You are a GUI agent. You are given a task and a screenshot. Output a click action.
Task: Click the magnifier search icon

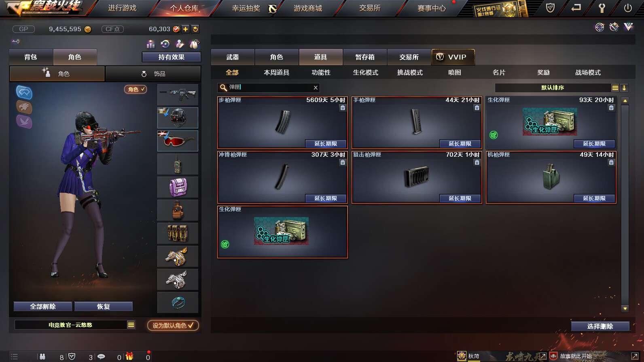[x=223, y=87]
